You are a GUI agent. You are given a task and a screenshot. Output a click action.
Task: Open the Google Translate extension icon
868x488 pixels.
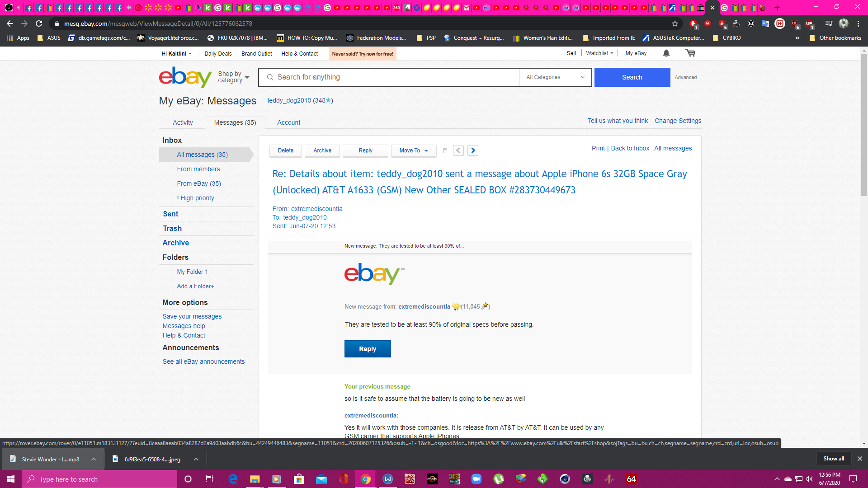(765, 23)
